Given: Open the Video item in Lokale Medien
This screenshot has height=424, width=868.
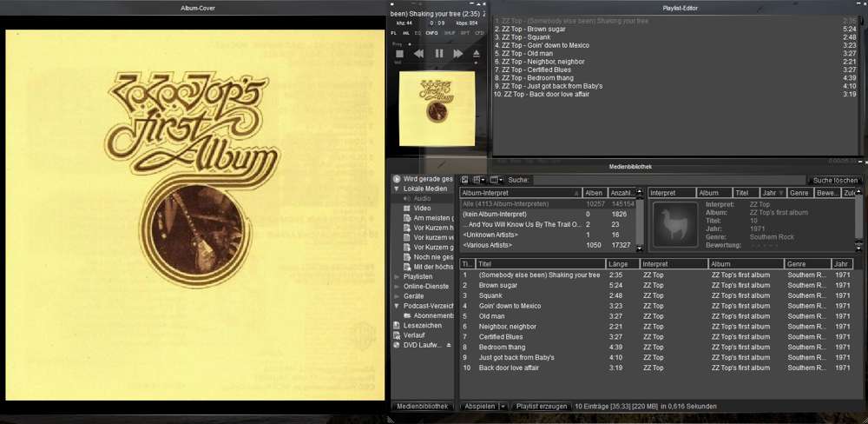Looking at the screenshot, I should coord(422,209).
